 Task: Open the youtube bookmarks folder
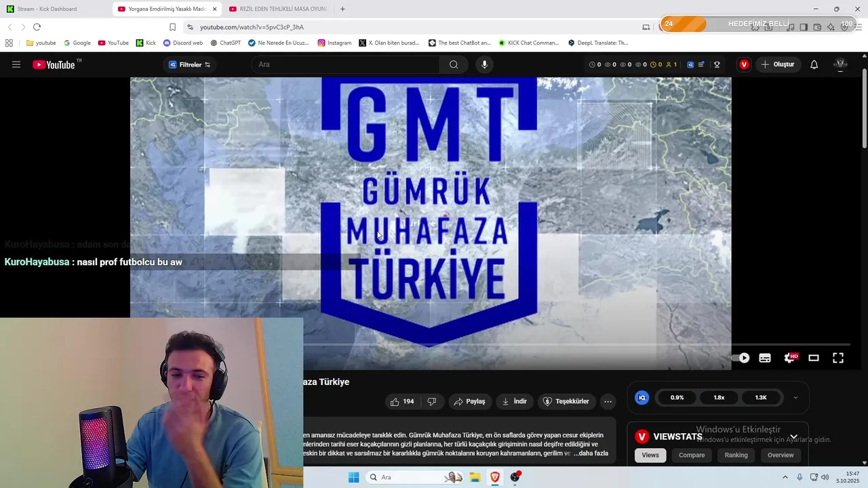[41, 43]
